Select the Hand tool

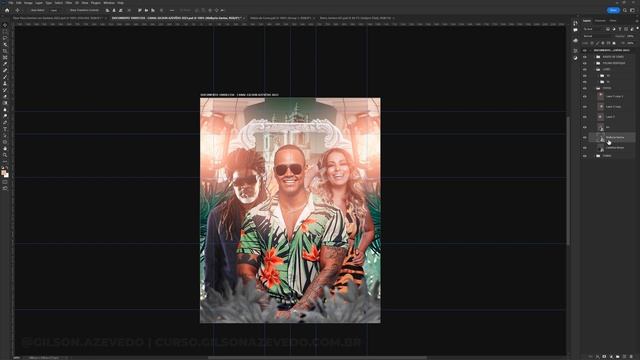5,149
